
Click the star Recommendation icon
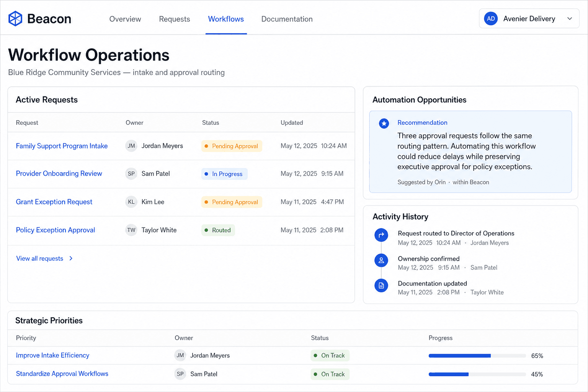point(384,123)
